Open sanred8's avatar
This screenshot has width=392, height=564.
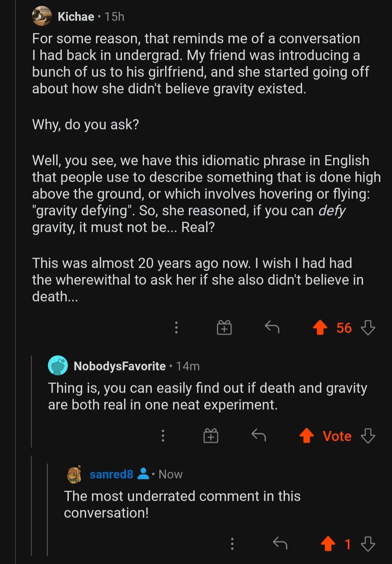[x=74, y=474]
